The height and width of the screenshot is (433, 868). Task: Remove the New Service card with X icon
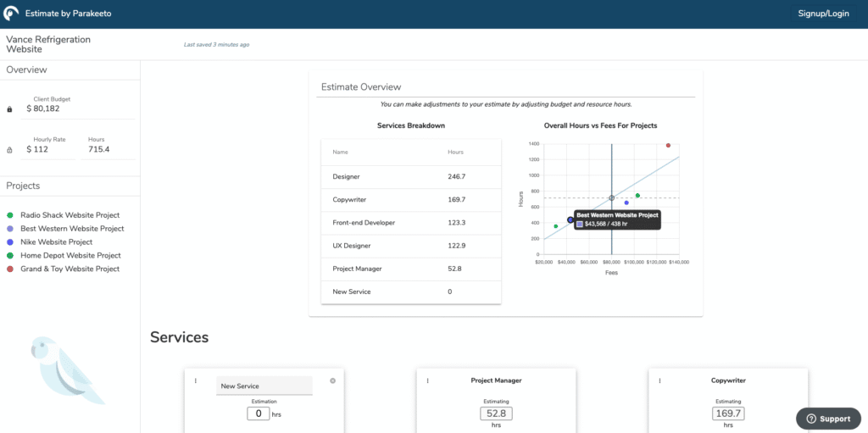tap(332, 380)
